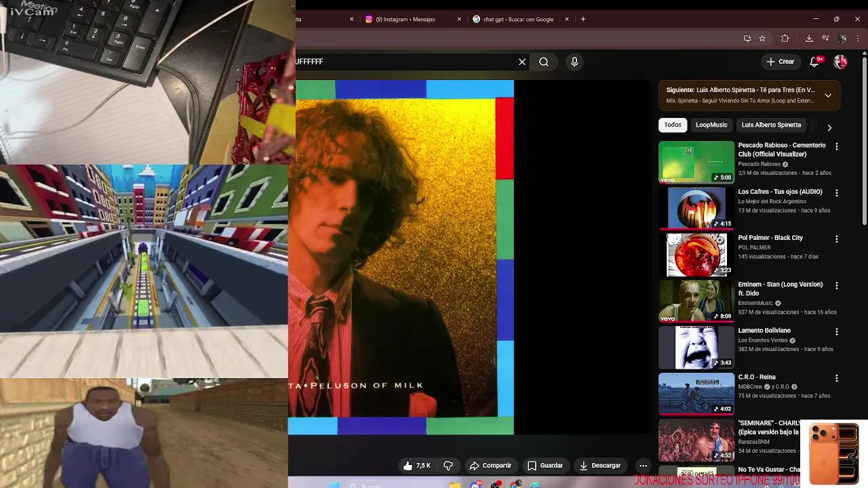The height and width of the screenshot is (488, 868).
Task: Click the Los Cafres Tus ojos thumbnail
Action: click(696, 208)
